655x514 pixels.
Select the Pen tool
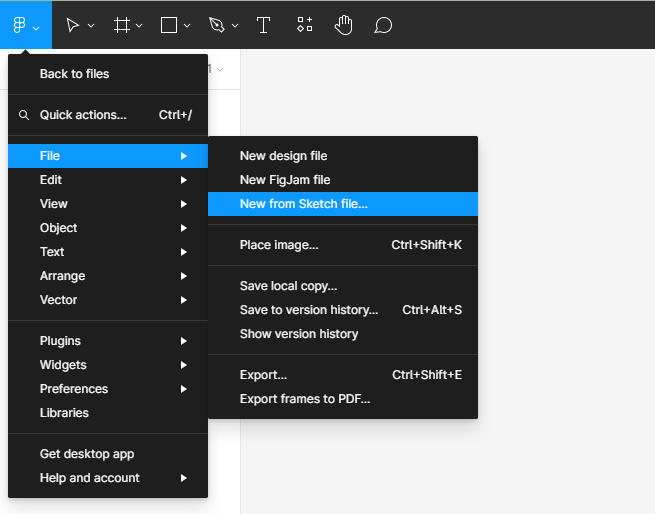[x=216, y=25]
